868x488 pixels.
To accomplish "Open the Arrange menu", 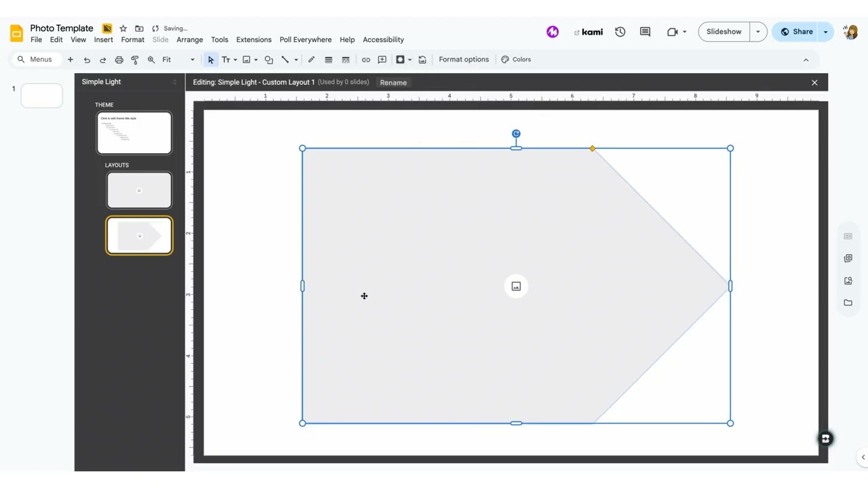I will (190, 40).
